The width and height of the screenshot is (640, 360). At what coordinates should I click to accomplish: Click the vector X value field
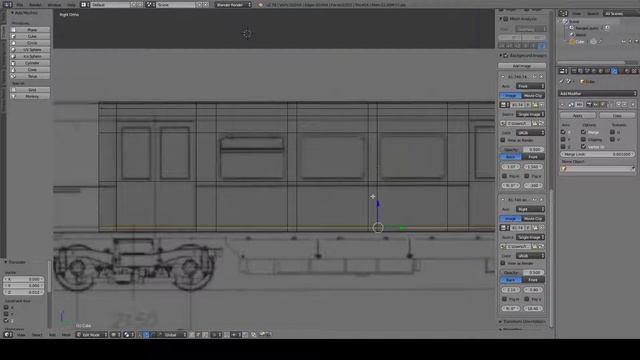pos(24,279)
